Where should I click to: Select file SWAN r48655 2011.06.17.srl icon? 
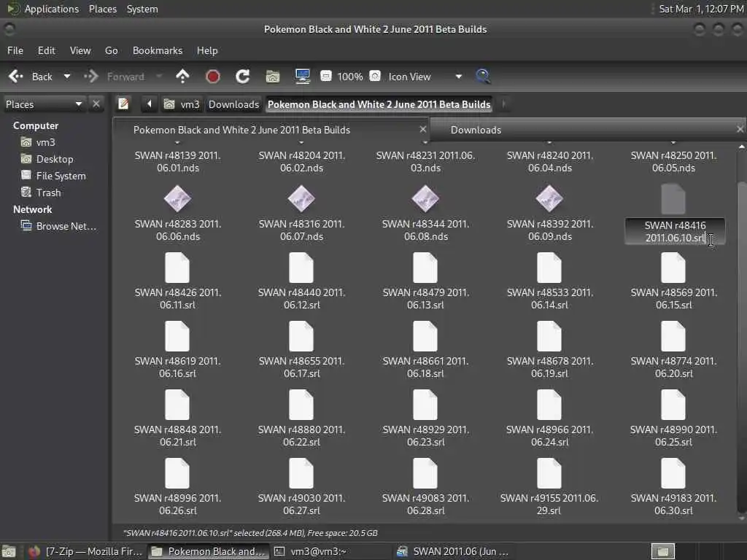(x=301, y=336)
